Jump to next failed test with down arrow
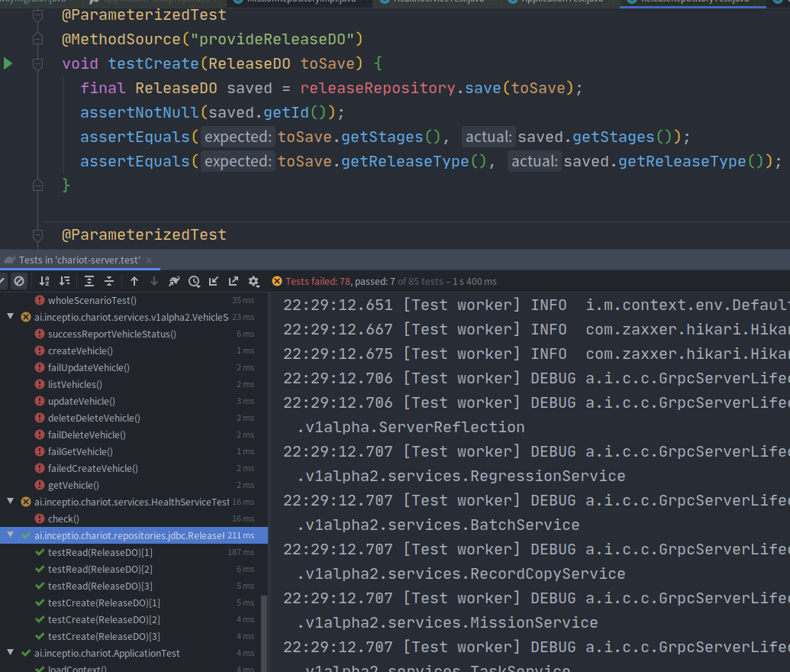The width and height of the screenshot is (790, 672). (x=153, y=282)
